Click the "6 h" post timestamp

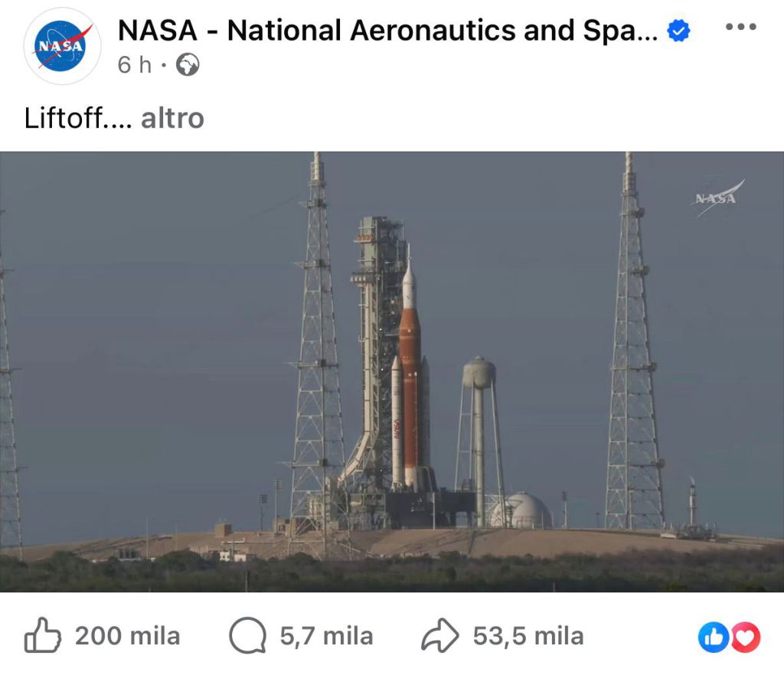pyautogui.click(x=135, y=66)
